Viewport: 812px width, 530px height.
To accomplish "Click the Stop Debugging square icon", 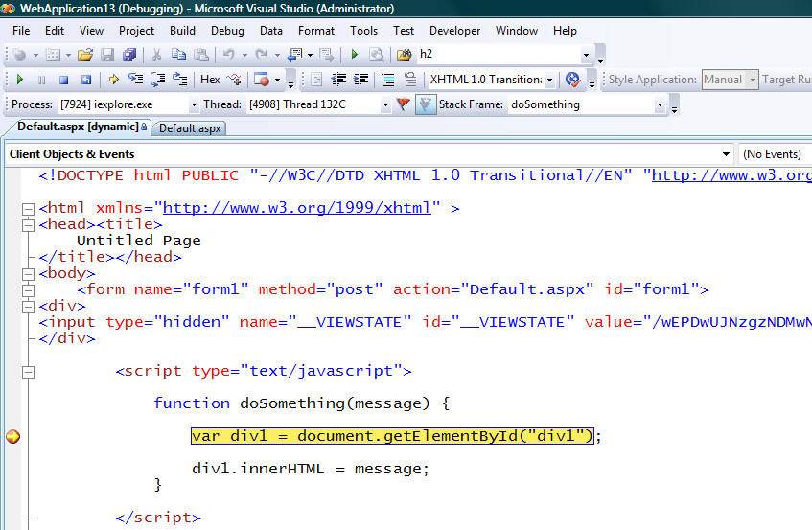I will tap(63, 80).
